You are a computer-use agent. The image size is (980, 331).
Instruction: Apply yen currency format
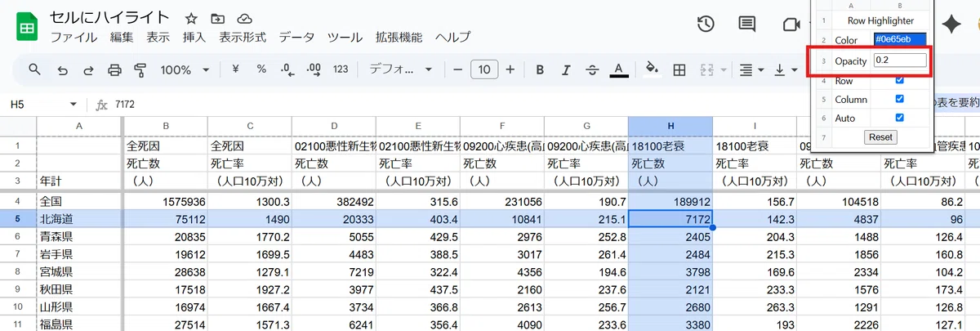pos(235,69)
